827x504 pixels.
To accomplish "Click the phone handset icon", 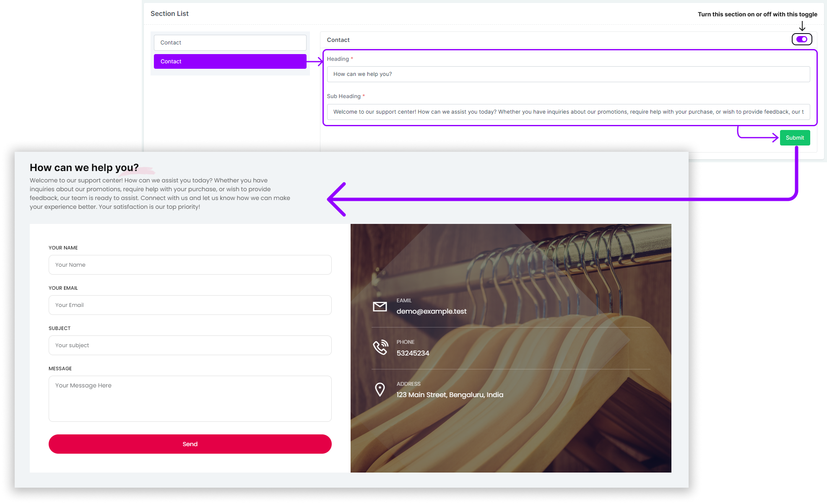I will [x=380, y=348].
